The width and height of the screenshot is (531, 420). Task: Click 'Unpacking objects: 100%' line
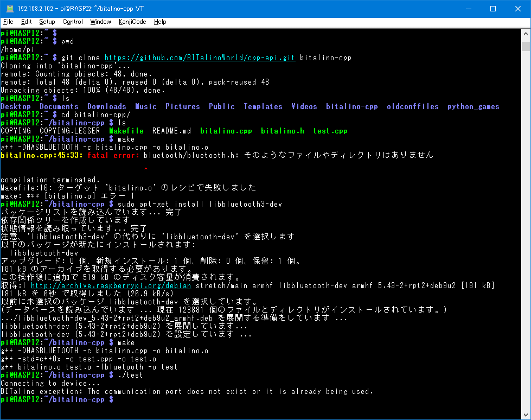click(82, 90)
